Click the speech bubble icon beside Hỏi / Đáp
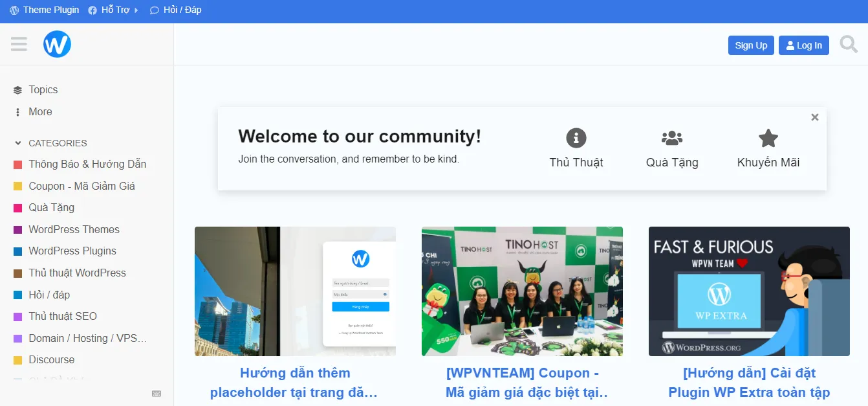868x406 pixels. point(154,10)
